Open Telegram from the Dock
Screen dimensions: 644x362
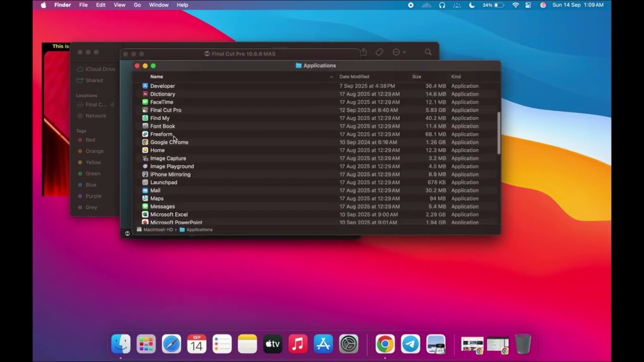point(411,344)
